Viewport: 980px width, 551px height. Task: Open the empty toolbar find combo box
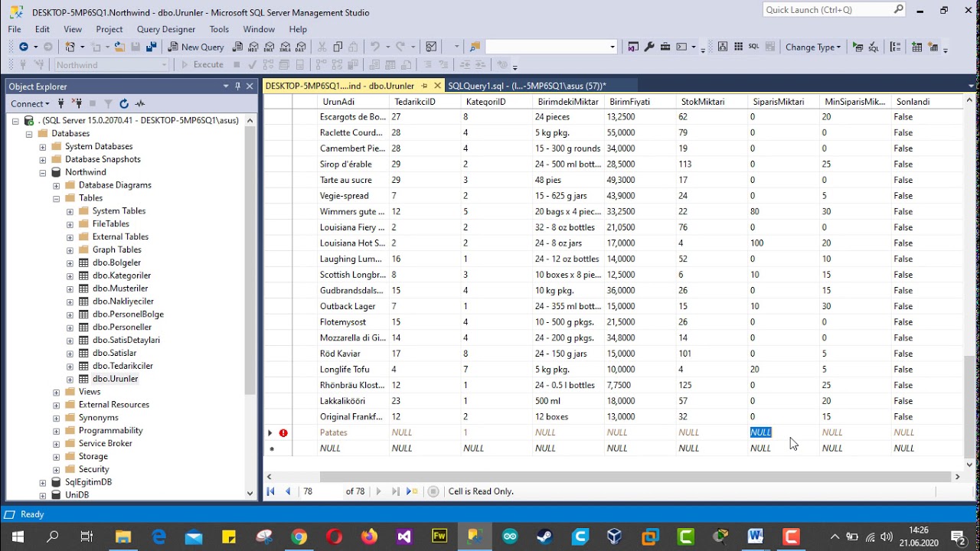[x=550, y=47]
